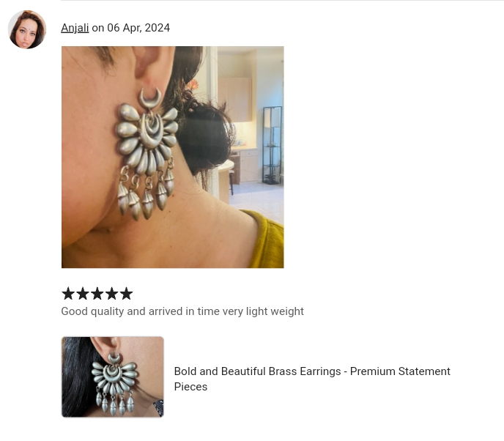Click the second rating star
Image resolution: width=504 pixels, height=441 pixels.
tap(83, 294)
